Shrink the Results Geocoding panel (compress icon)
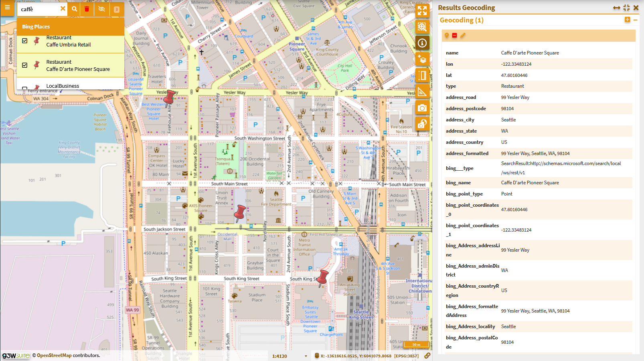This screenshot has height=361, width=644. pyautogui.click(x=627, y=8)
